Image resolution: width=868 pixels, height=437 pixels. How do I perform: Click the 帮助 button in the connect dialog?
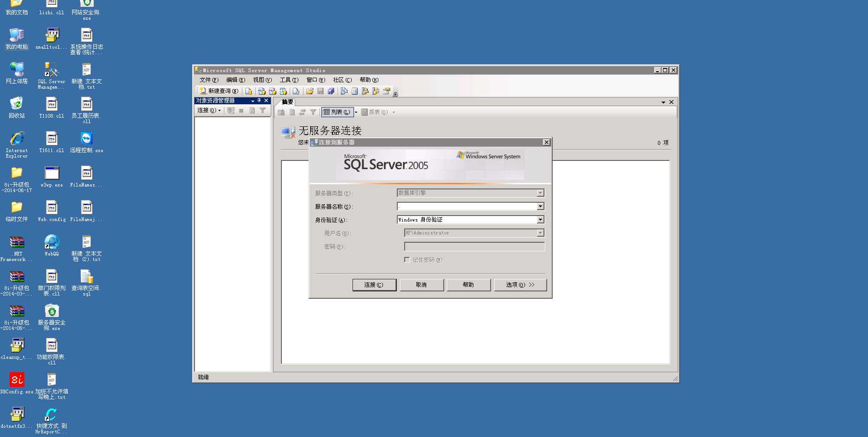tap(468, 285)
